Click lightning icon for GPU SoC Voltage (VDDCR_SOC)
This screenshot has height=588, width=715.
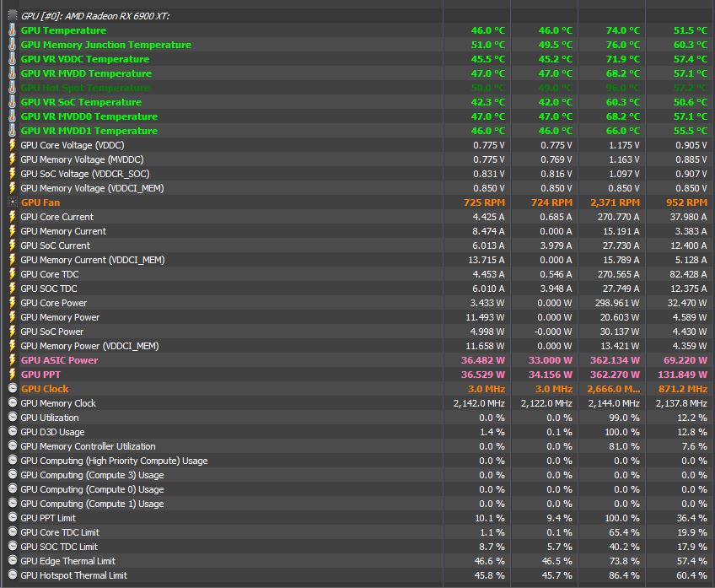[x=13, y=174]
